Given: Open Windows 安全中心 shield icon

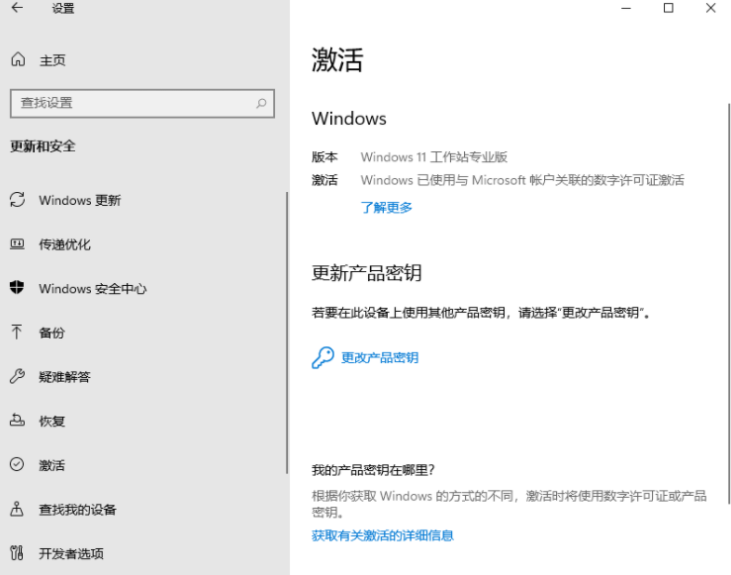Looking at the screenshot, I should point(17,288).
